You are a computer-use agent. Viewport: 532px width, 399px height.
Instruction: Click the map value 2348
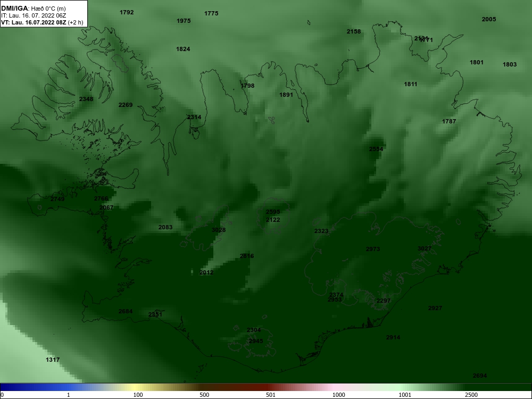[x=86, y=99]
